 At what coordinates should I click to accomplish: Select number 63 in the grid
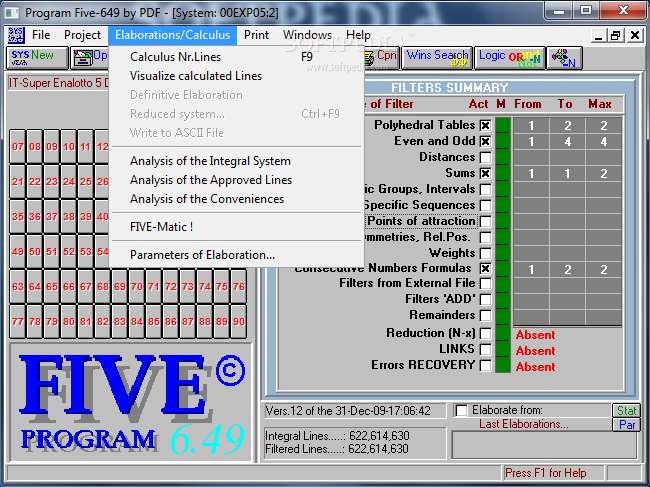click(18, 287)
